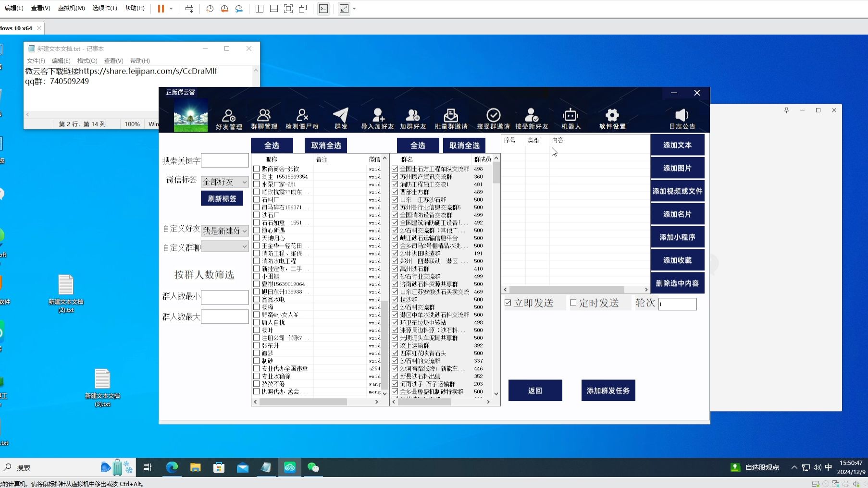Open VMware 虚拟机(M) menu
This screenshot has width=868, height=488.
tap(71, 8)
